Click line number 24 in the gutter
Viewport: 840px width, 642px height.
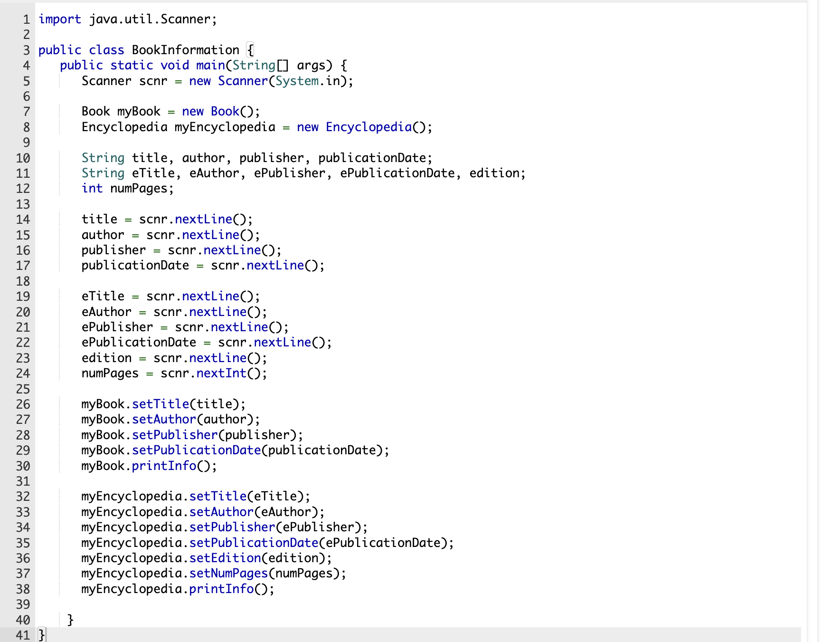[x=23, y=374]
